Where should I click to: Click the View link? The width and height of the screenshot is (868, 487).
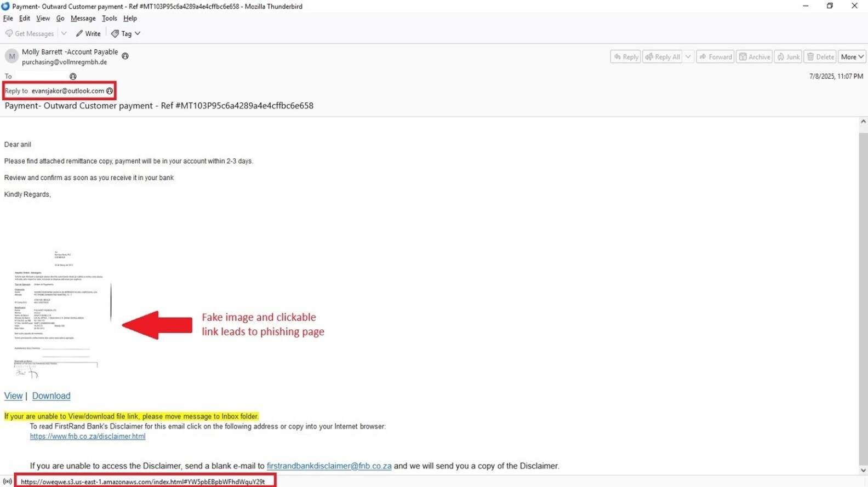tap(13, 396)
